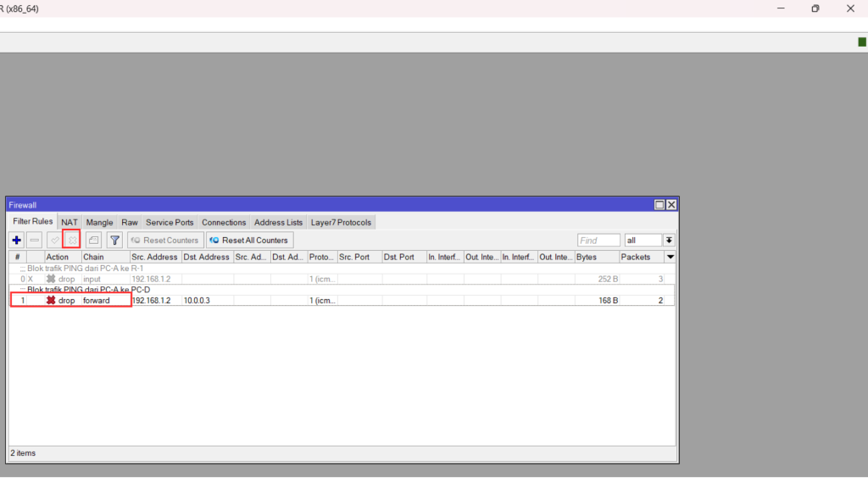
Task: Sort by the Bytes column header
Action: [596, 257]
